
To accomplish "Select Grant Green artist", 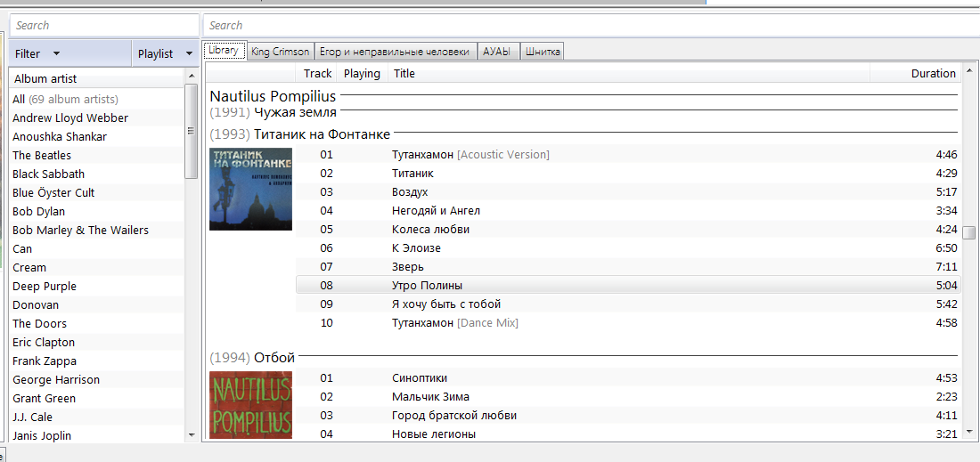I will 97,399.
